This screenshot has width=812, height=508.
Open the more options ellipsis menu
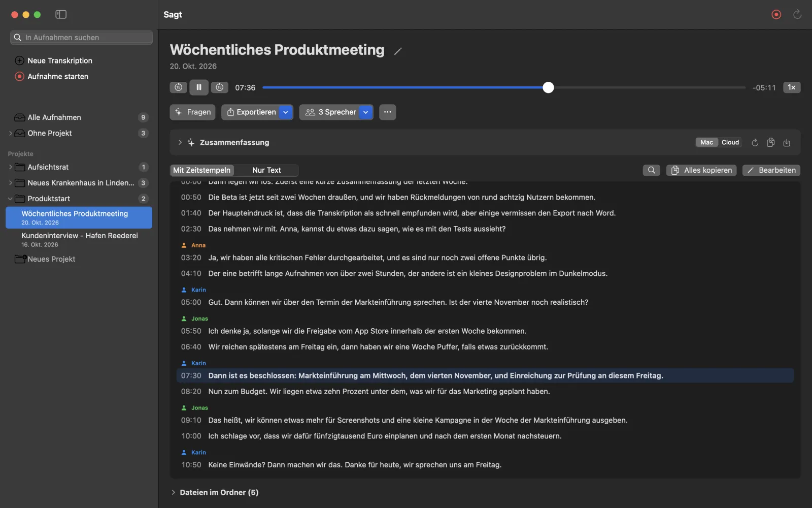click(388, 112)
